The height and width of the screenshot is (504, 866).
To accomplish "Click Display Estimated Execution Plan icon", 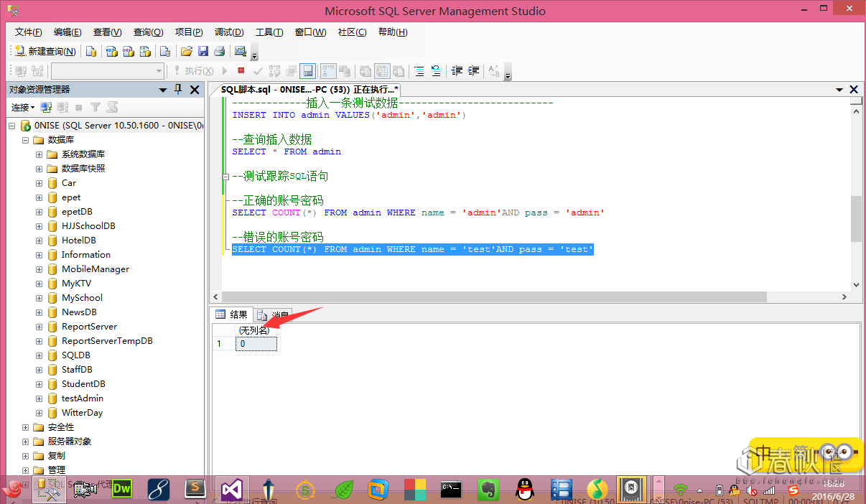I will [x=274, y=71].
